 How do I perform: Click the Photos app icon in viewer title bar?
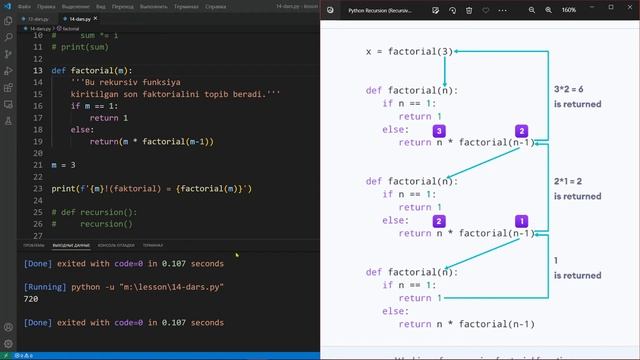pyautogui.click(x=330, y=10)
